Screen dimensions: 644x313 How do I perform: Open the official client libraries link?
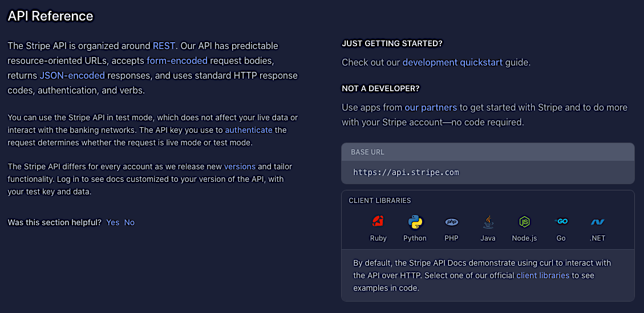[543, 275]
